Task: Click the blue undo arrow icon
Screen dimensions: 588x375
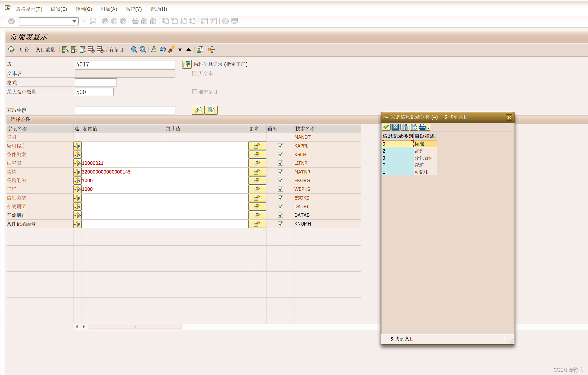Action: point(163,50)
